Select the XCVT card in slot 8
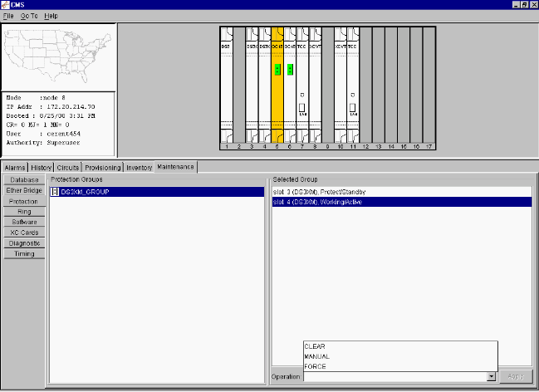This screenshot has height=392, width=539. pyautogui.click(x=316, y=85)
